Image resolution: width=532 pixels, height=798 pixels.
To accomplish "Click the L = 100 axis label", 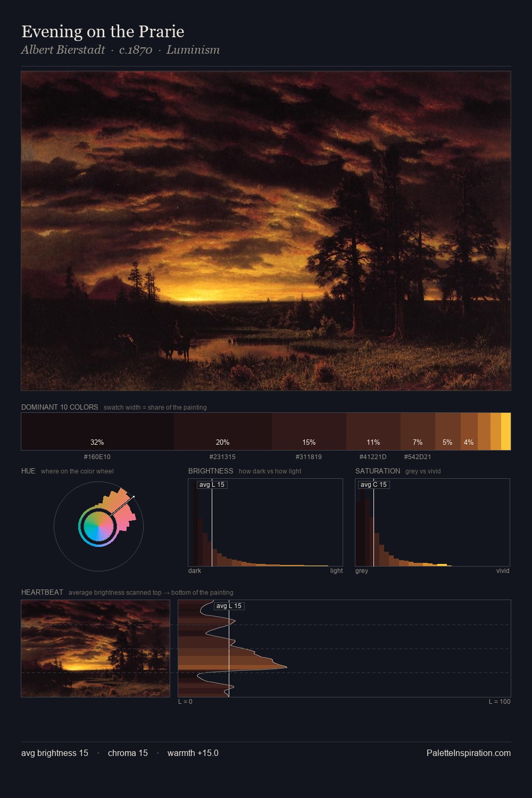I will [500, 702].
